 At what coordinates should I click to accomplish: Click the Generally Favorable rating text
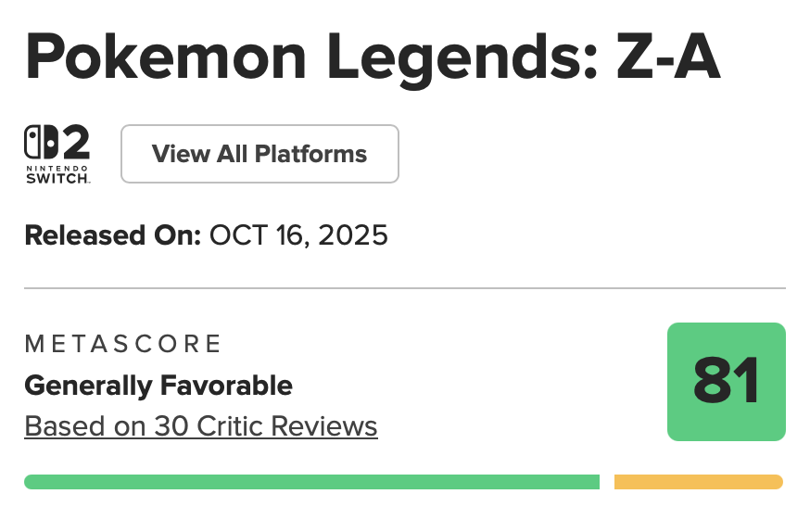pos(158,385)
